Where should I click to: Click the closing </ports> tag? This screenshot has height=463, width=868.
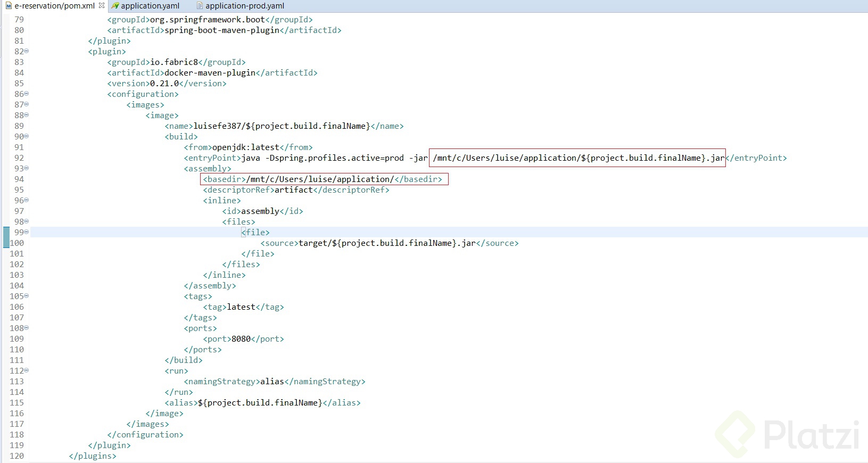click(203, 350)
